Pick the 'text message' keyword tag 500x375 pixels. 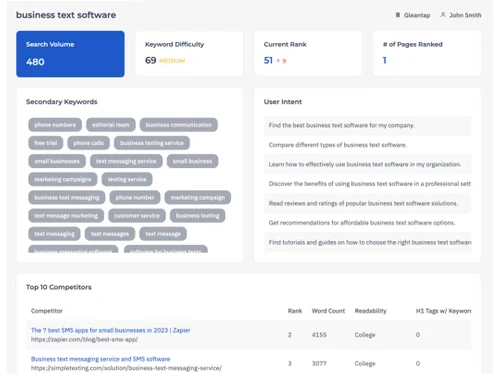point(163,234)
